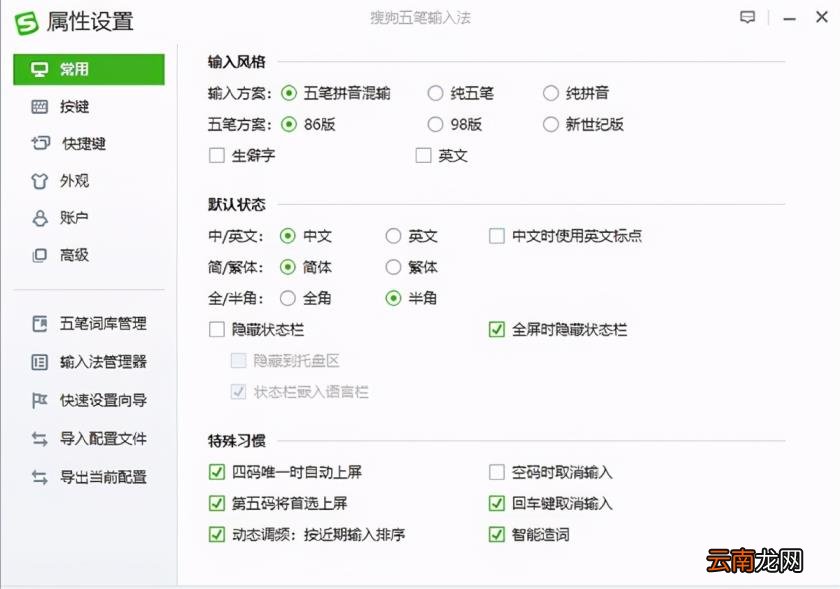The width and height of the screenshot is (840, 589).
Task: Click the stacked squares icon beside 高级
Action: coord(40,255)
